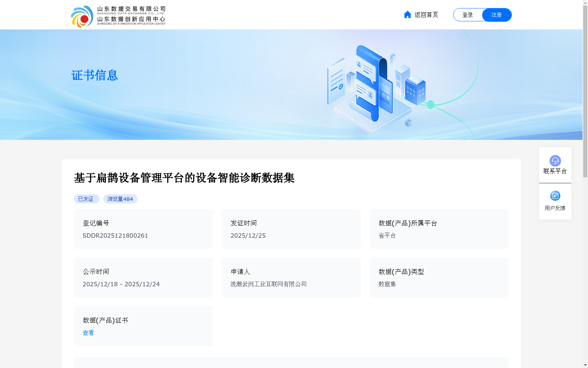Click the product type value 数据集

[x=387, y=284]
